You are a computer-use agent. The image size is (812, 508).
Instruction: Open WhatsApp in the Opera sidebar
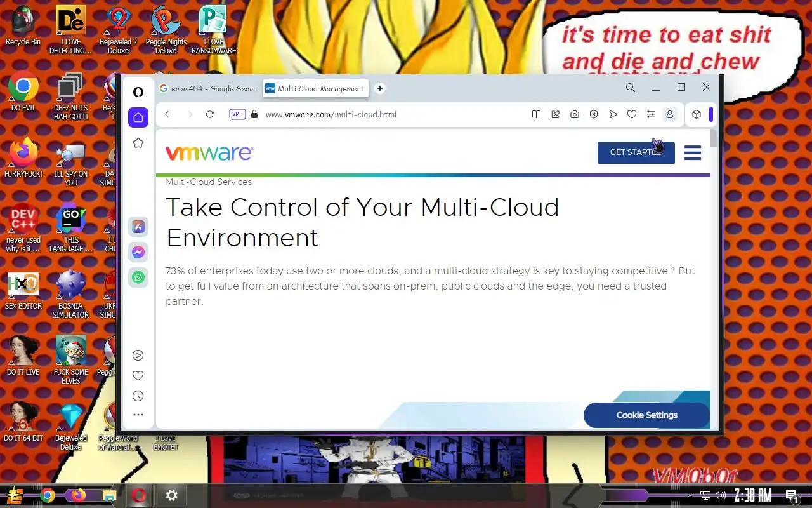point(138,277)
